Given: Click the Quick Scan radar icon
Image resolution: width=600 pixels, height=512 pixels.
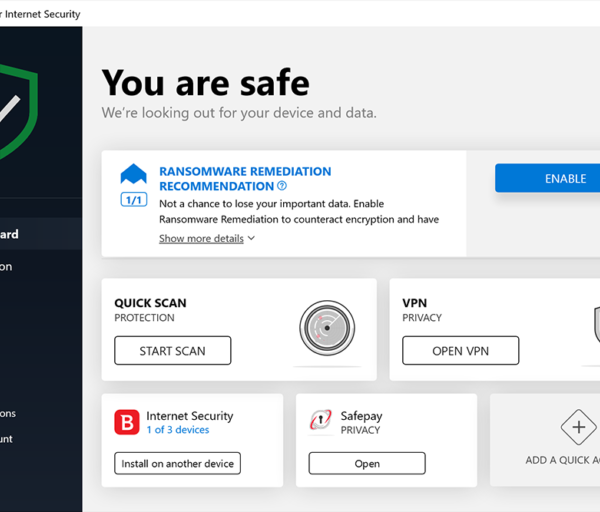Looking at the screenshot, I should click(x=327, y=328).
